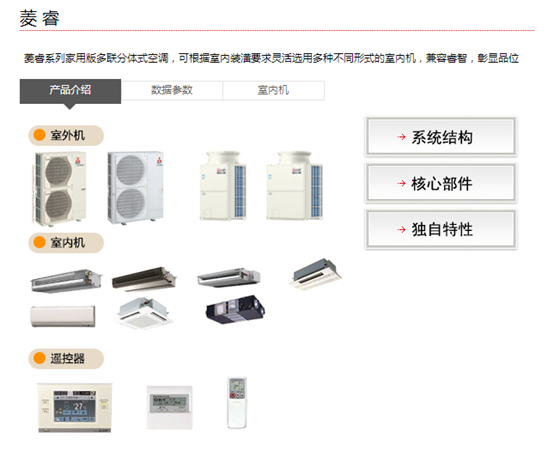
Task: Select the wired wall remote controller image
Action: click(x=170, y=407)
